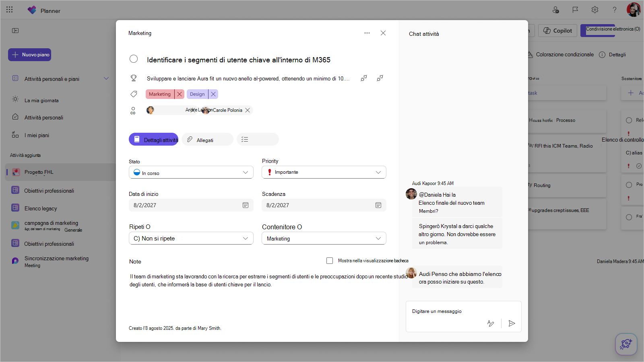Open the app launcher waffle icon
The height and width of the screenshot is (362, 644).
[10, 10]
